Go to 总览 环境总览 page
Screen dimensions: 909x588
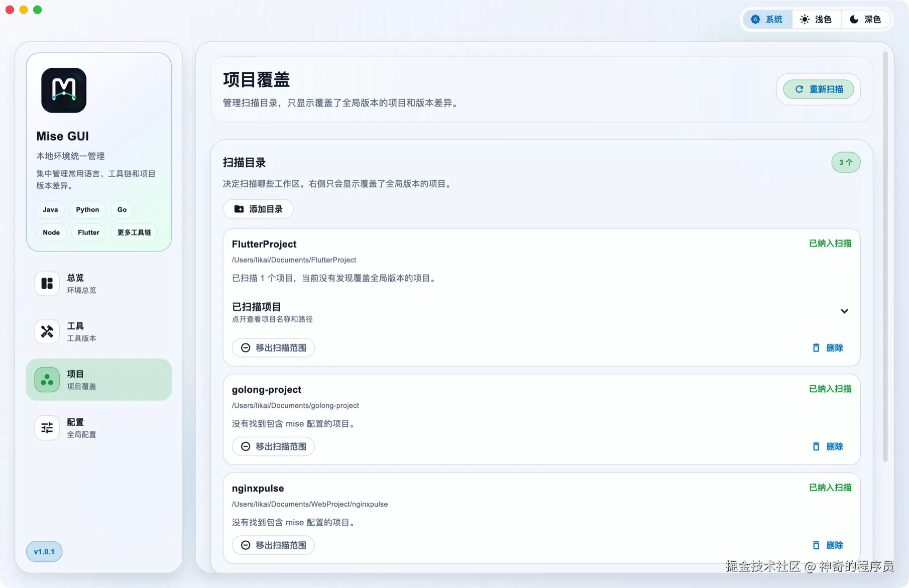pos(98,284)
